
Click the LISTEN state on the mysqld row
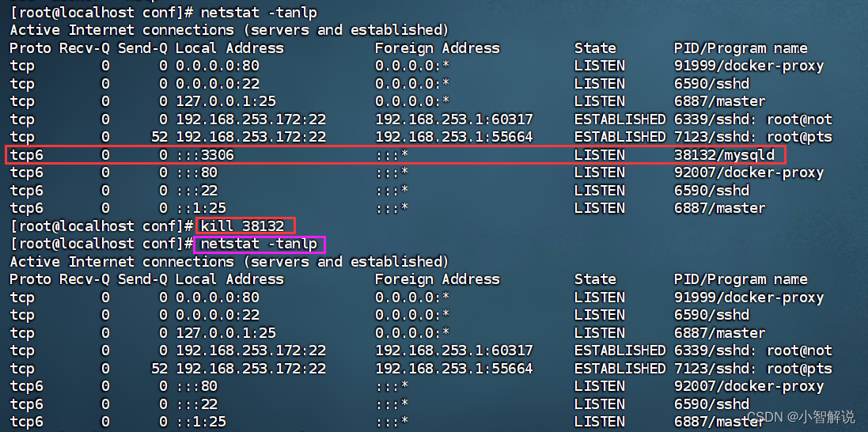tap(600, 155)
